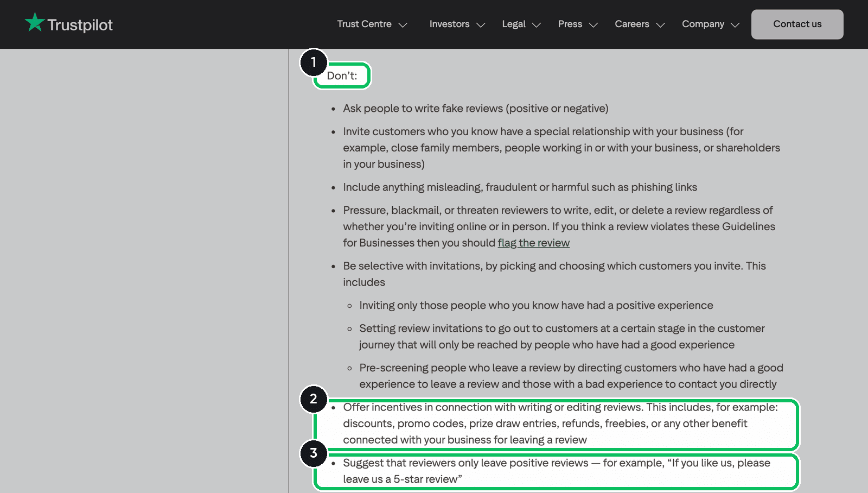Click 'Suggest that reviewers only leave positive' text

557,471
